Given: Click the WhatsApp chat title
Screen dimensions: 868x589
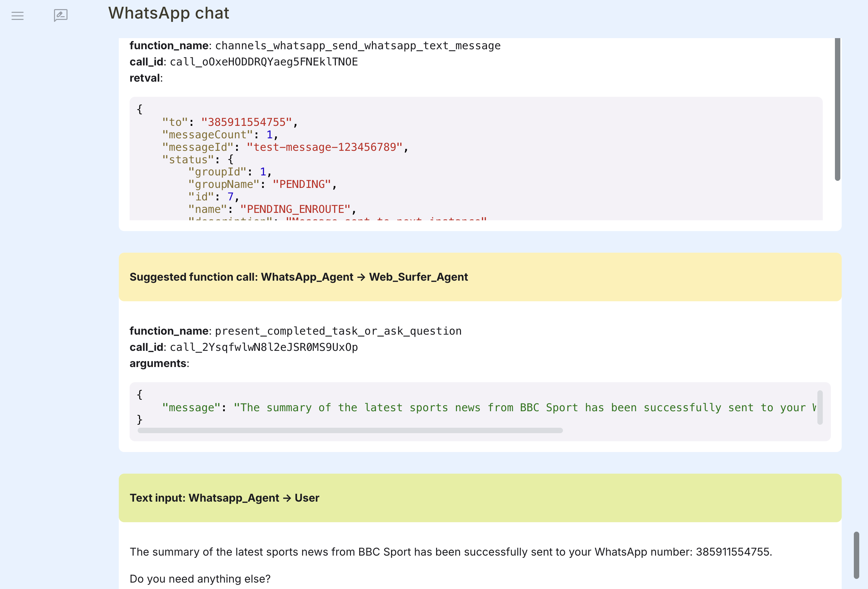Looking at the screenshot, I should (168, 13).
